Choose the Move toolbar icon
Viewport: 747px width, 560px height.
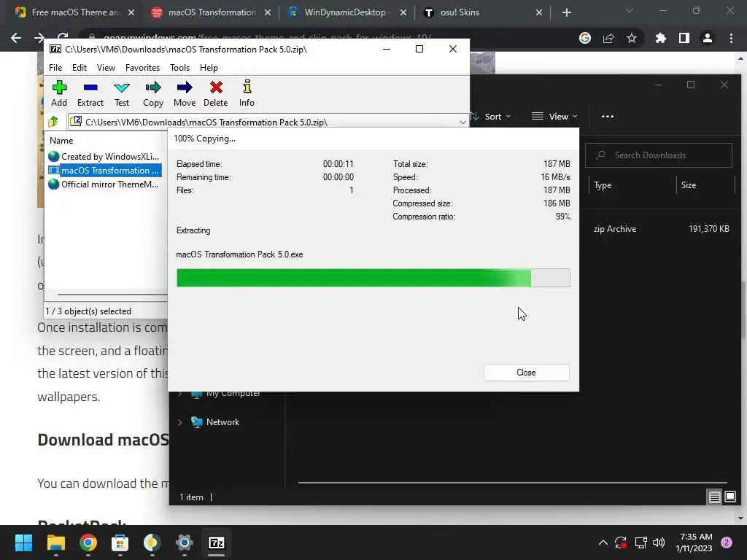[185, 93]
